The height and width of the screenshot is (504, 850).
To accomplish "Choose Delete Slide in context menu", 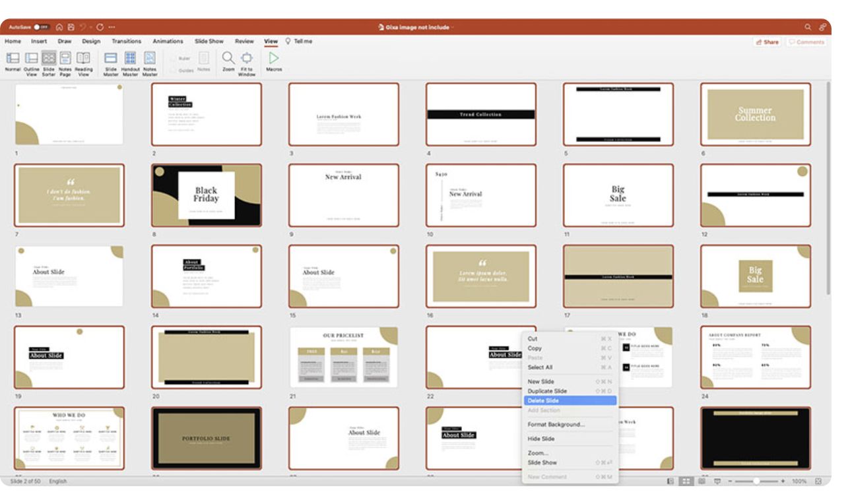I will pos(570,400).
